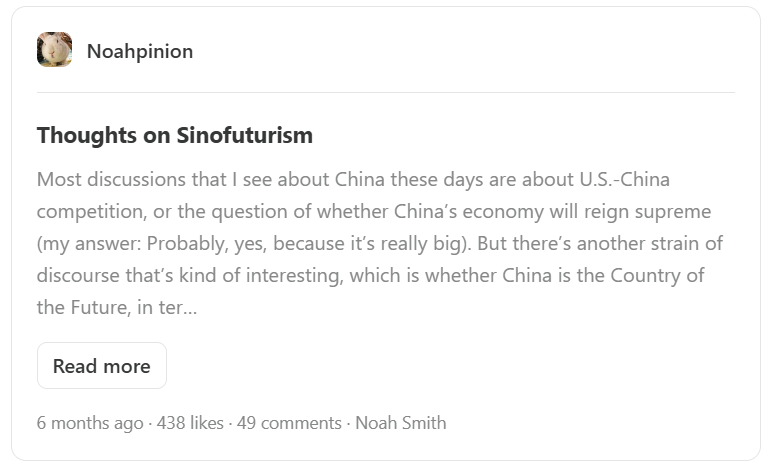View the 438 likes count
The width and height of the screenshot is (771, 467).
pyautogui.click(x=190, y=423)
